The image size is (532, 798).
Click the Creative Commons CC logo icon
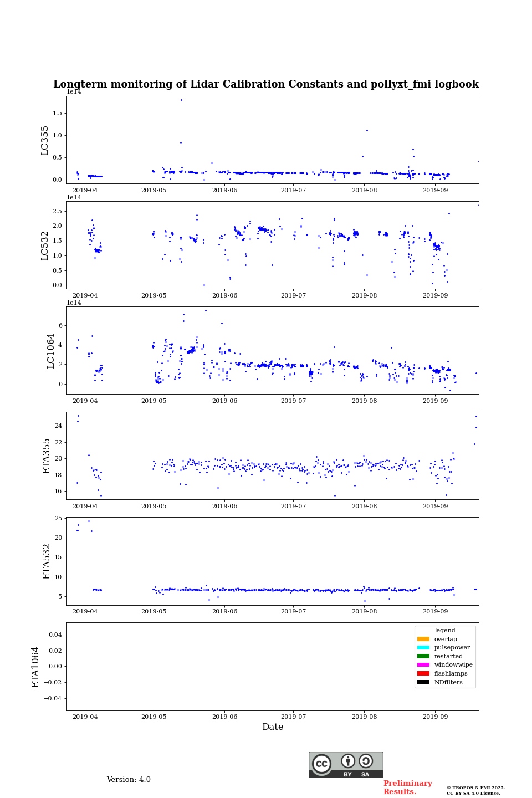pos(321,764)
